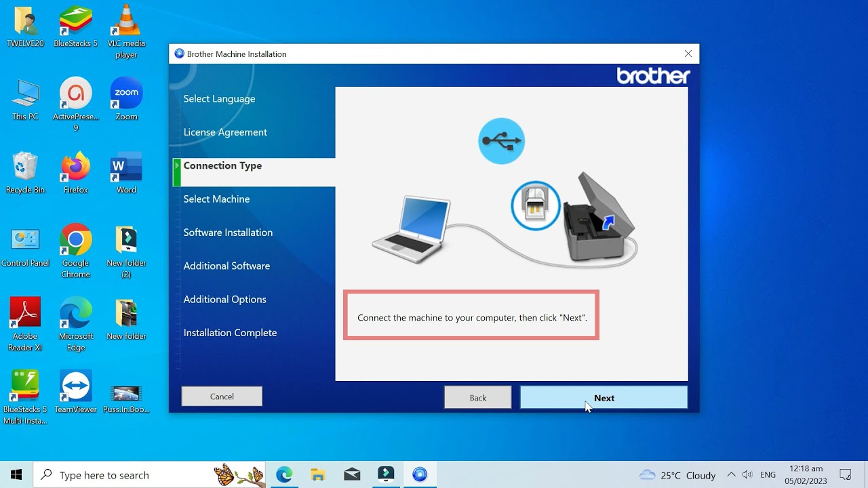The width and height of the screenshot is (868, 488).
Task: Select the License Agreement step
Action: coord(225,132)
